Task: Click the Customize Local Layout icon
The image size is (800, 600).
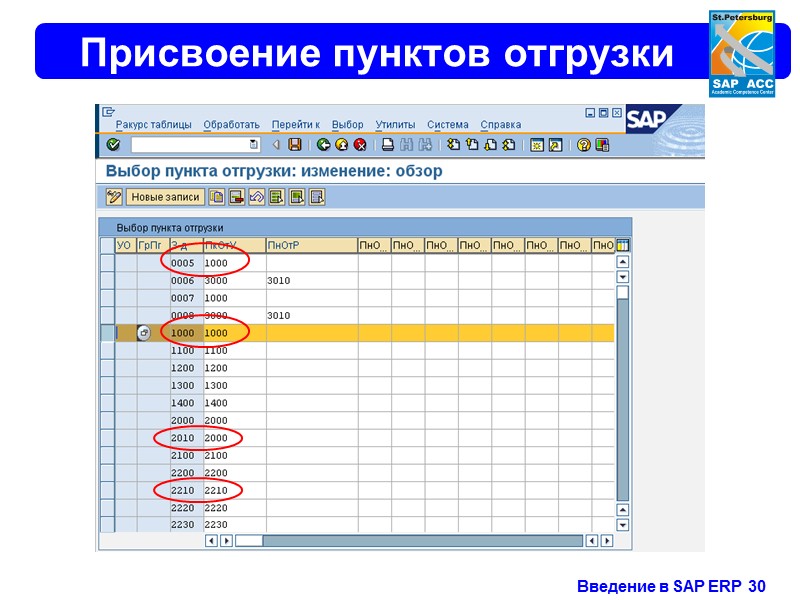Action: point(602,145)
